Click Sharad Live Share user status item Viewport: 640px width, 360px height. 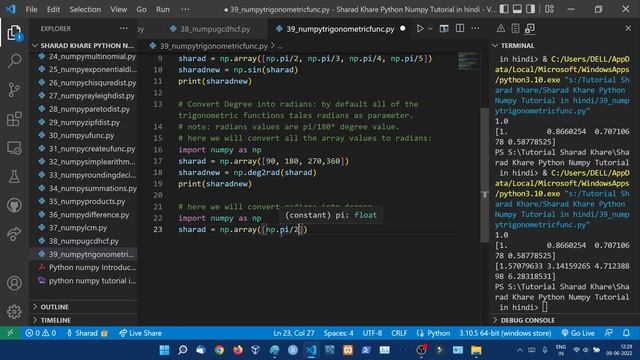pos(87,333)
